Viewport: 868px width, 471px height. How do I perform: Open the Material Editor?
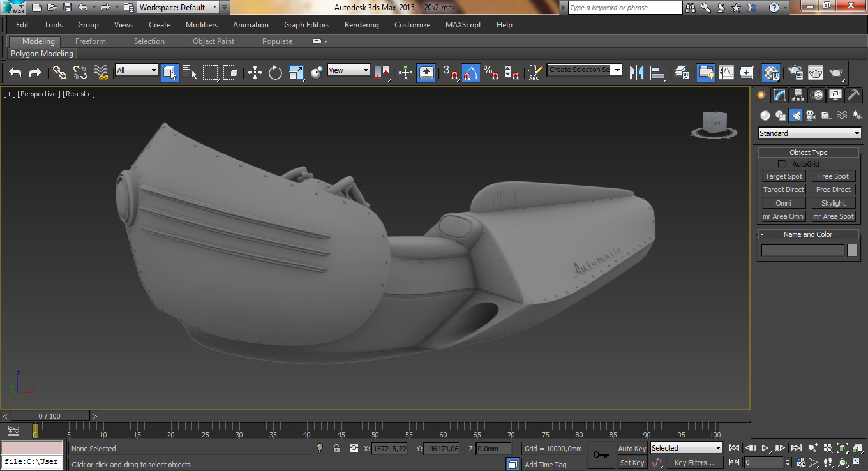click(x=770, y=72)
